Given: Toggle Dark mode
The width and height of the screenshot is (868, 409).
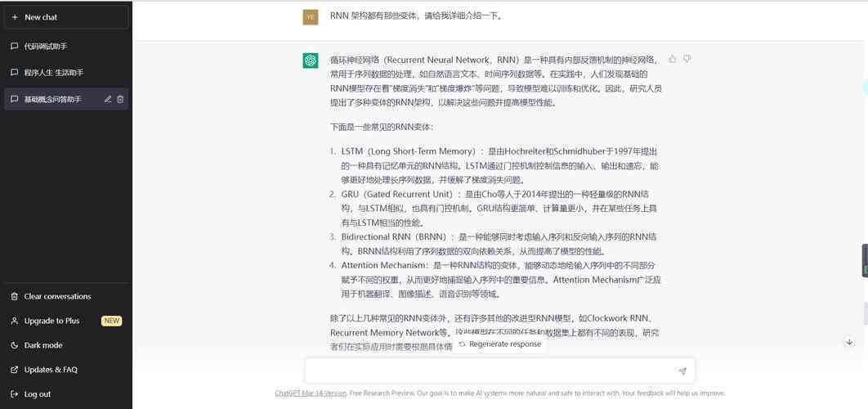Looking at the screenshot, I should click(x=66, y=345).
